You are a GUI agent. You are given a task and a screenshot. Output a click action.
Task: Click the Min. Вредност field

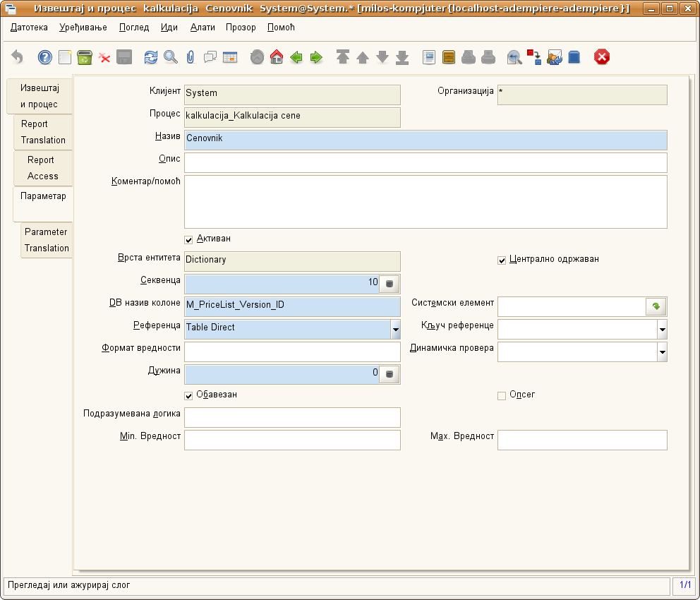pos(292,440)
